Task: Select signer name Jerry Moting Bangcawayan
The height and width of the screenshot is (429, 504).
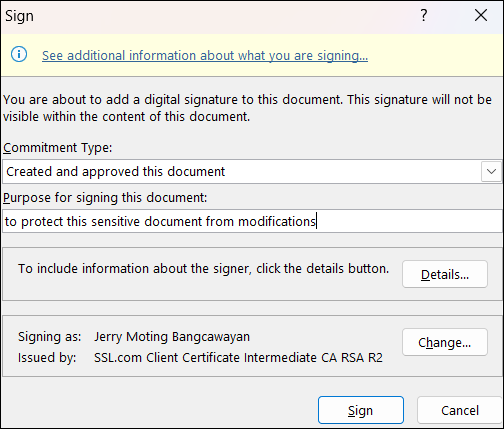Action: pyautogui.click(x=172, y=337)
